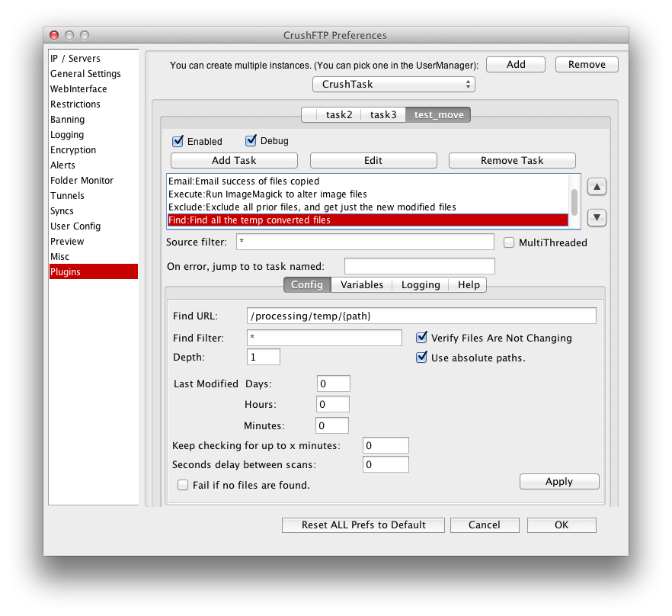Open the CrushTask instance dropdown
The width and height of the screenshot is (672, 616).
click(393, 84)
